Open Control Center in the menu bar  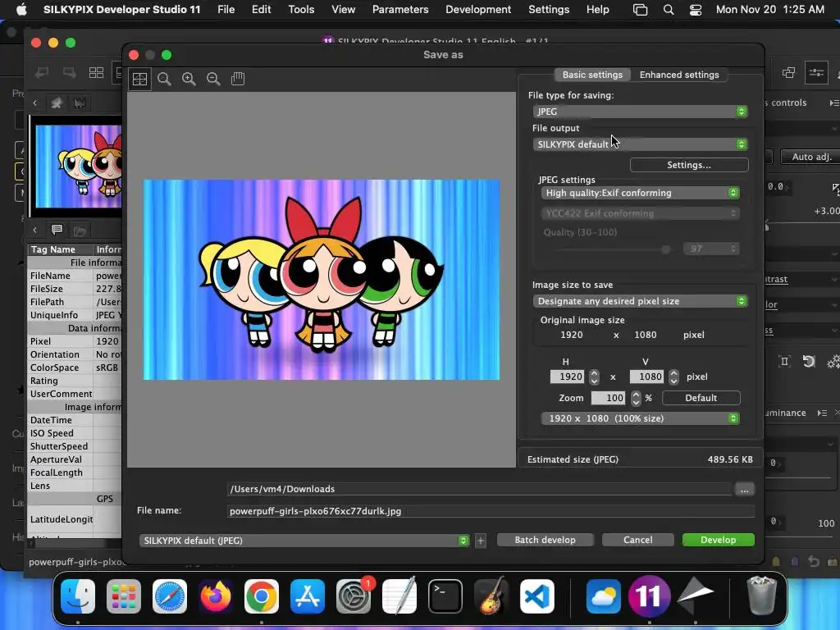(x=696, y=10)
